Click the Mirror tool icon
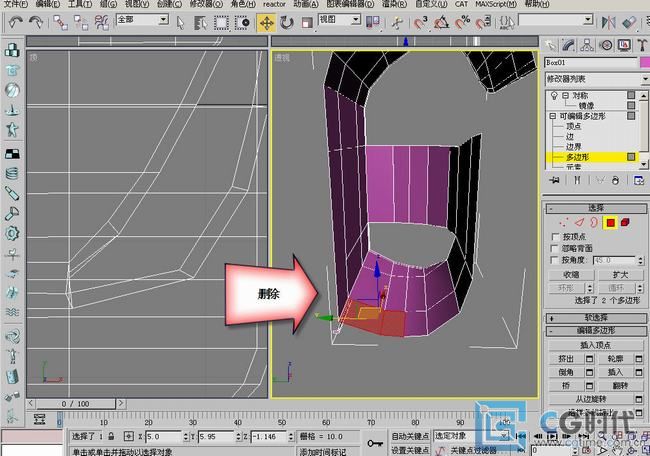650x456 pixels. click(608, 22)
